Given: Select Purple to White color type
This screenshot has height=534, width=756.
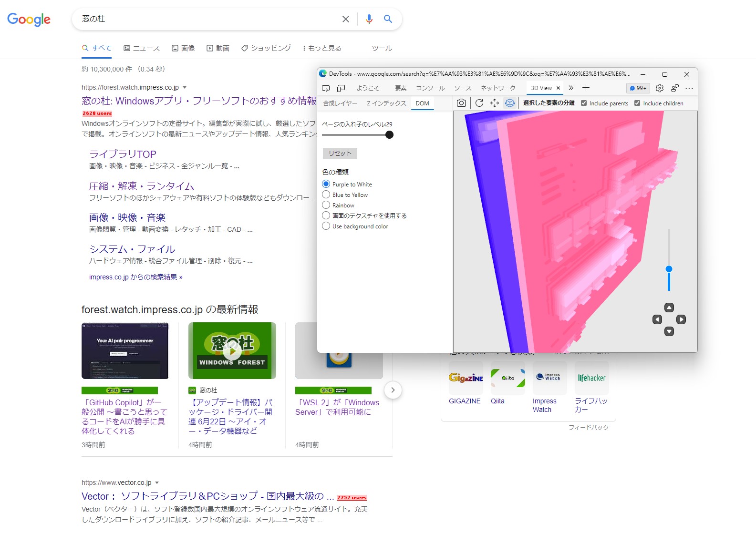Looking at the screenshot, I should [326, 184].
